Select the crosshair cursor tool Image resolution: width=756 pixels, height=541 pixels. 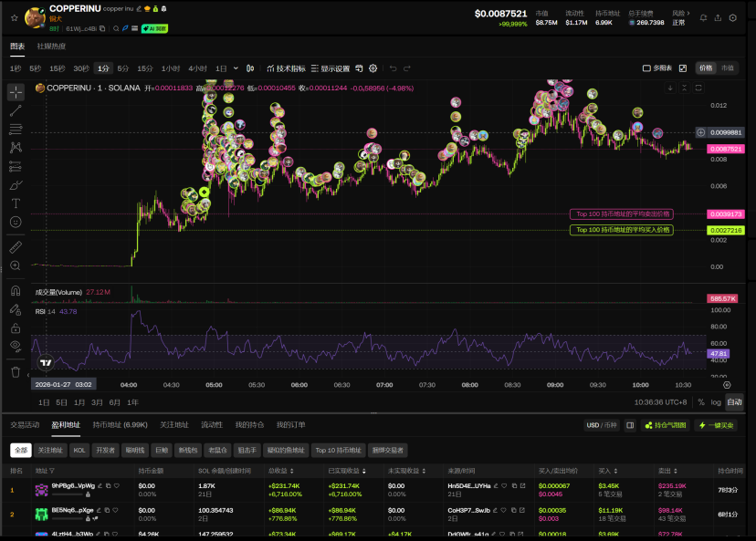tap(16, 91)
